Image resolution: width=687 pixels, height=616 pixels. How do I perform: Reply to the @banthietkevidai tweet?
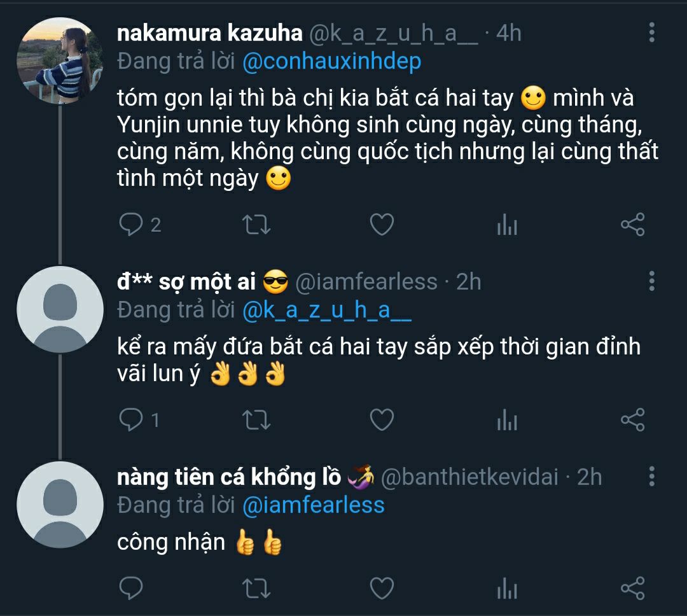[130, 587]
